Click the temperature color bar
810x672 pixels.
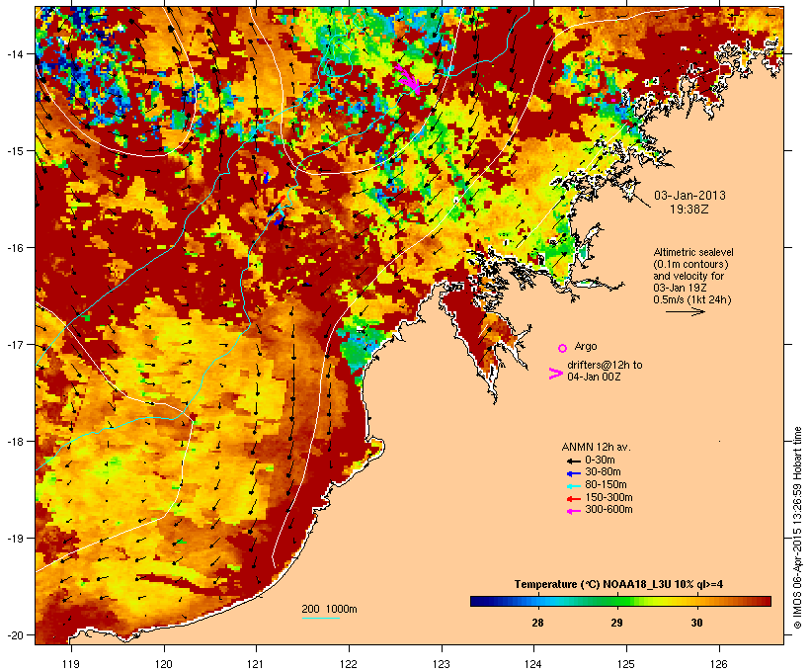tap(620, 601)
